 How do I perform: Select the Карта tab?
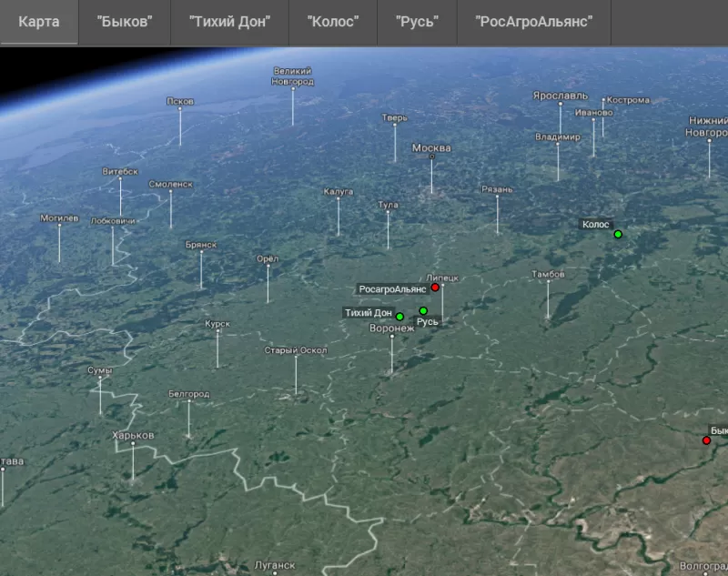pos(39,22)
